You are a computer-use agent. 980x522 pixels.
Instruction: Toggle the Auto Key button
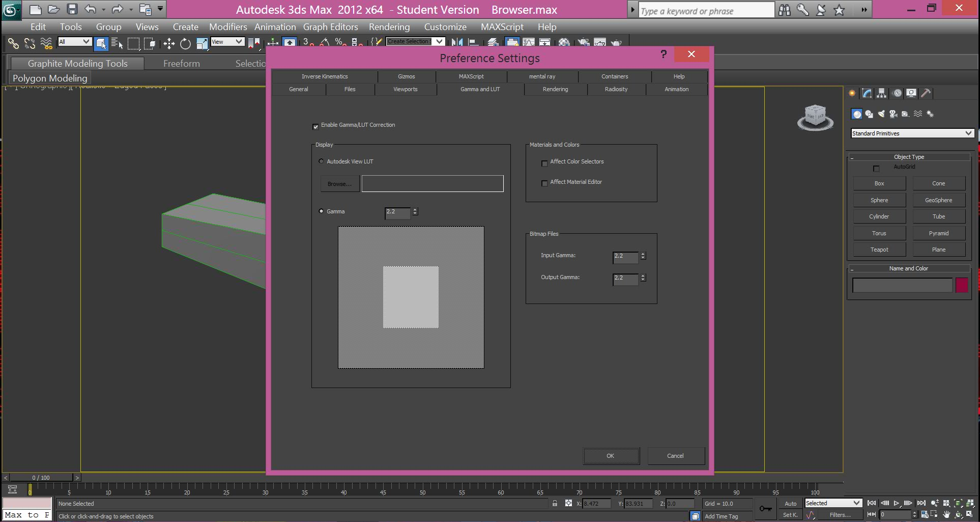[x=790, y=503]
